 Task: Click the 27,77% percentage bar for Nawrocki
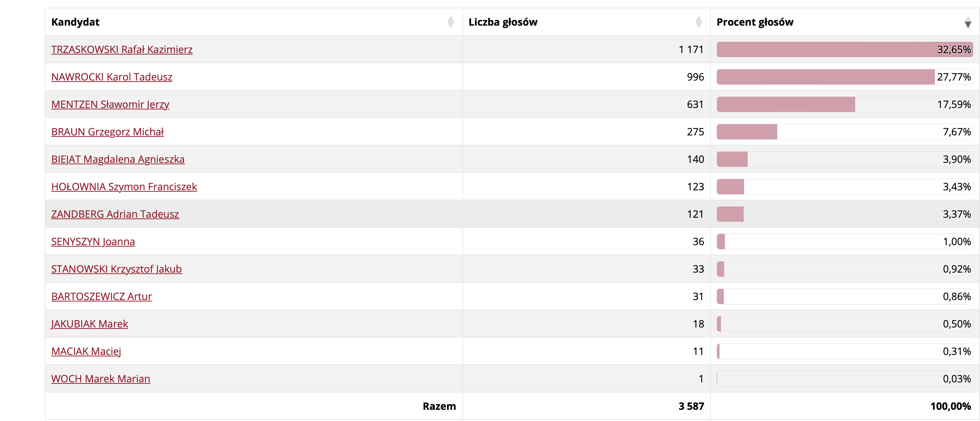[845, 77]
